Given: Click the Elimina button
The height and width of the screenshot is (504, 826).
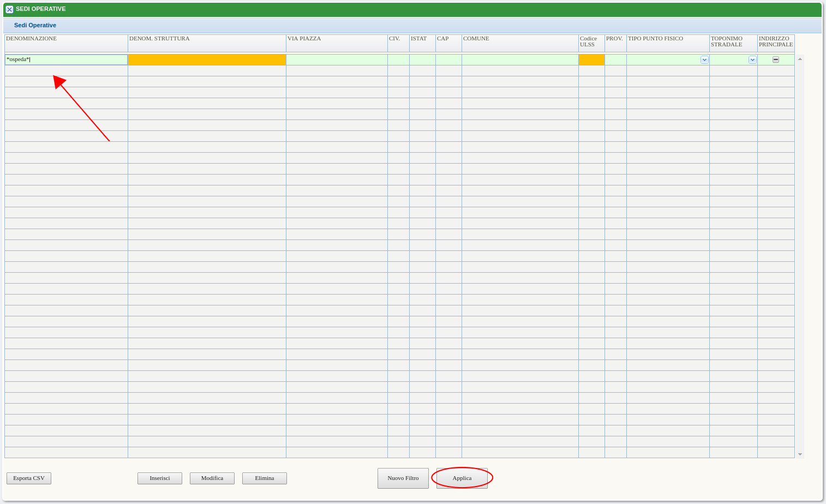Looking at the screenshot, I should click(x=264, y=478).
